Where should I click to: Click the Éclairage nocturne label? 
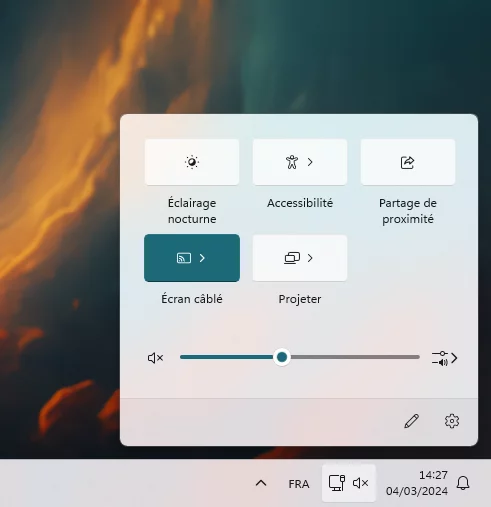[x=192, y=211]
